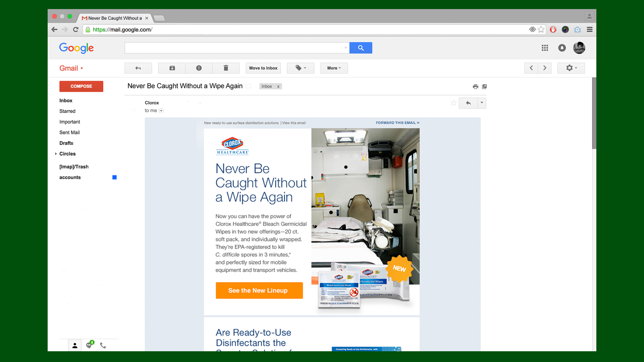Bookmark page with address bar star
Image resolution: width=644 pixels, height=362 pixels.
tap(541, 29)
